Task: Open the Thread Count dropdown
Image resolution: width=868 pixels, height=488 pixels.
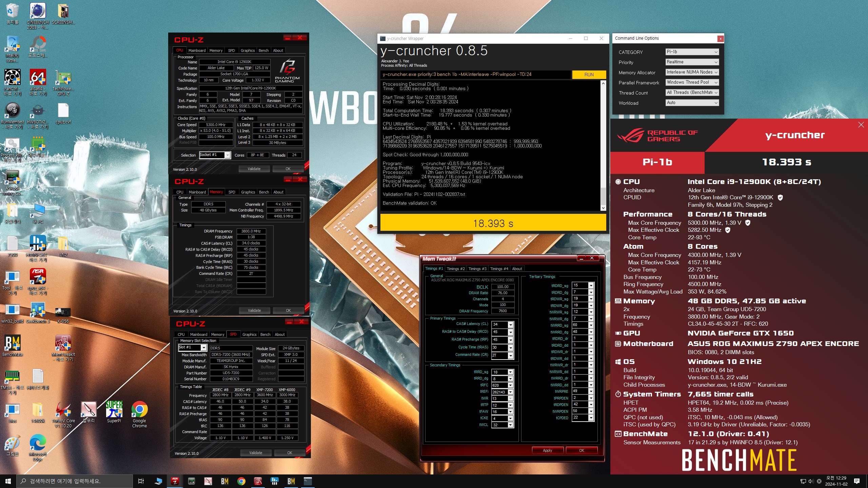Action: 692,93
